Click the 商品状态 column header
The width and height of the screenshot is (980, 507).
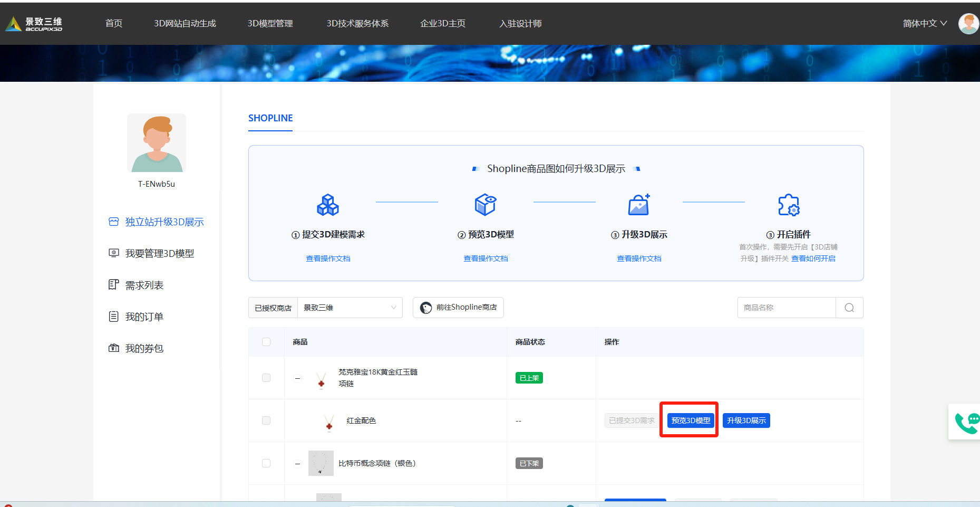[530, 342]
